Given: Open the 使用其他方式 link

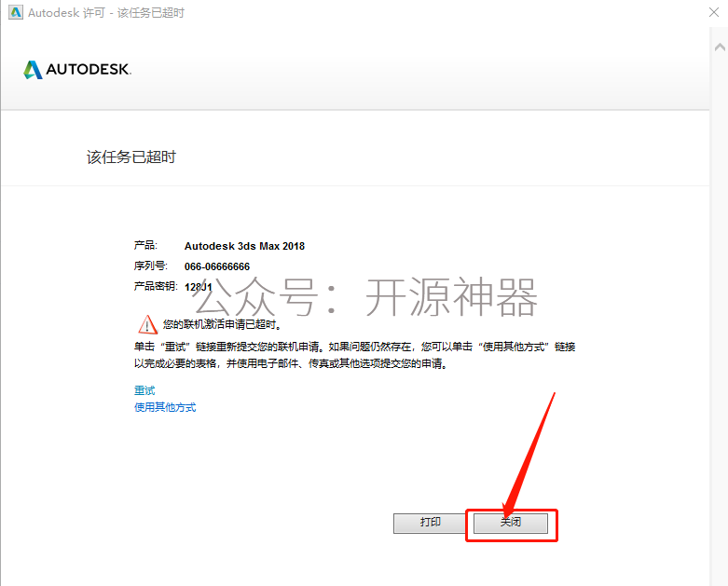Looking at the screenshot, I should (165, 407).
